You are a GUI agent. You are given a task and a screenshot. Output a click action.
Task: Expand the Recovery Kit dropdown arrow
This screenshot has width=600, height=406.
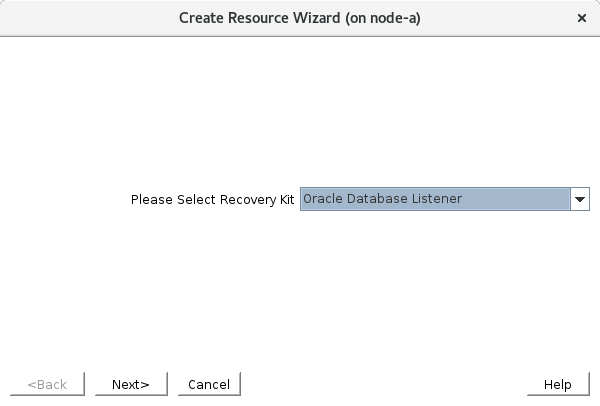(580, 199)
